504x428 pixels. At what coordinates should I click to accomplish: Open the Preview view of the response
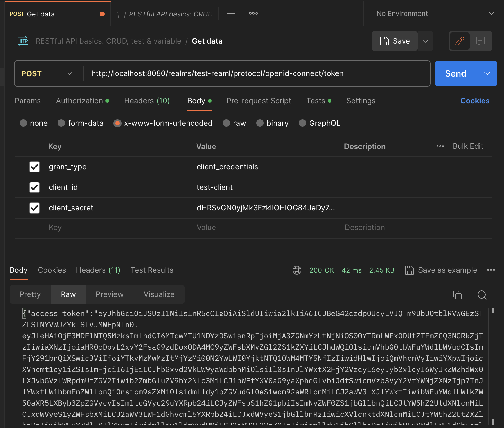(x=109, y=294)
